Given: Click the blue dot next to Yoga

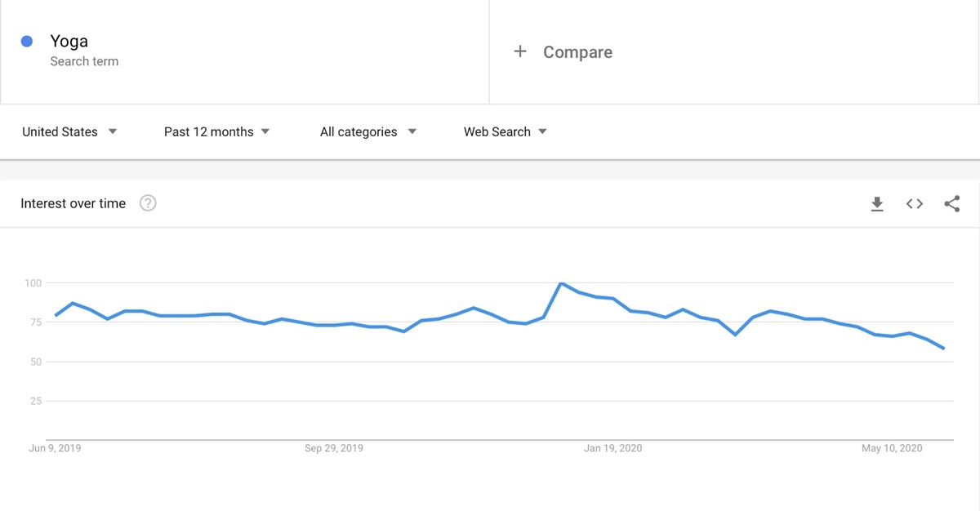Looking at the screenshot, I should (25, 41).
